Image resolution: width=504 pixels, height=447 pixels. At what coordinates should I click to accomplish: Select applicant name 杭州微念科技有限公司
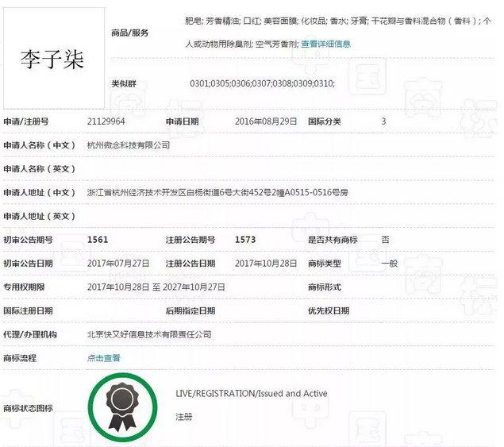129,145
